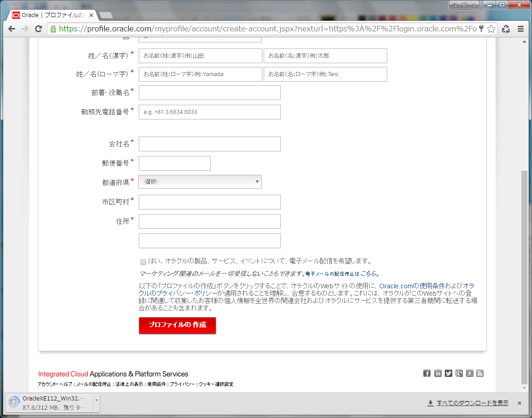This screenshot has width=532, height=418.
Task: Click the family name kanji field
Action: pos(201,56)
